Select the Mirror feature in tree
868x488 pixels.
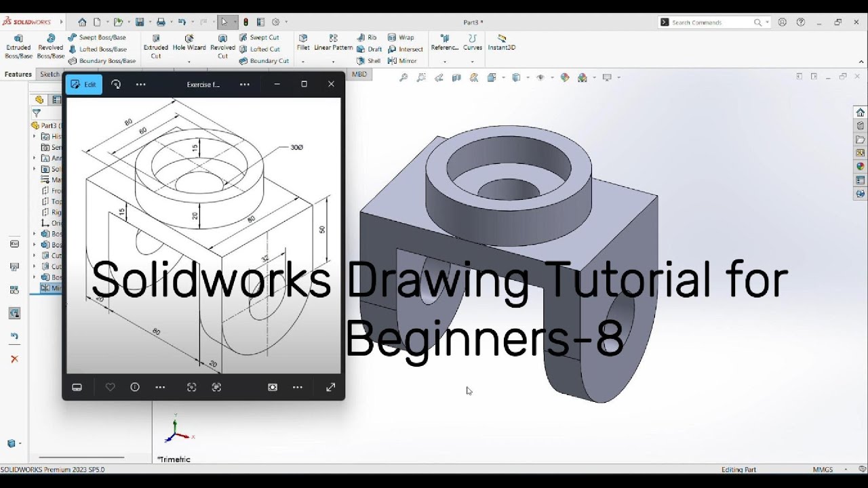click(51, 288)
